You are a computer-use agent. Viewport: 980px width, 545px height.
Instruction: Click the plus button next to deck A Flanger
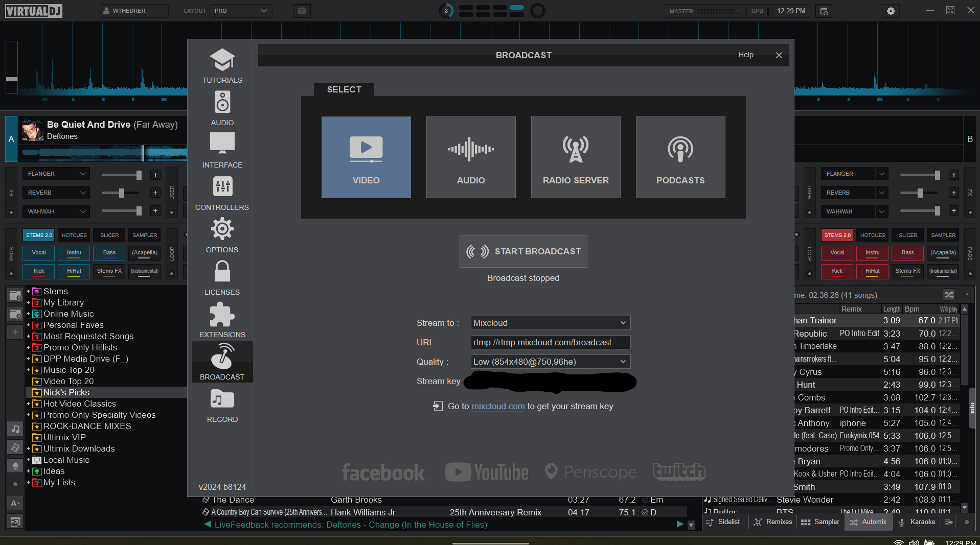pos(155,175)
